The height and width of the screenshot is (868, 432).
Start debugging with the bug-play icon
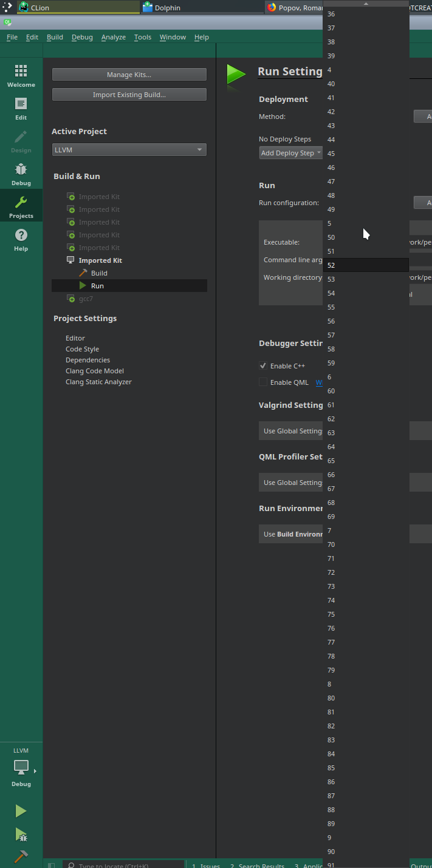pyautogui.click(x=21, y=835)
